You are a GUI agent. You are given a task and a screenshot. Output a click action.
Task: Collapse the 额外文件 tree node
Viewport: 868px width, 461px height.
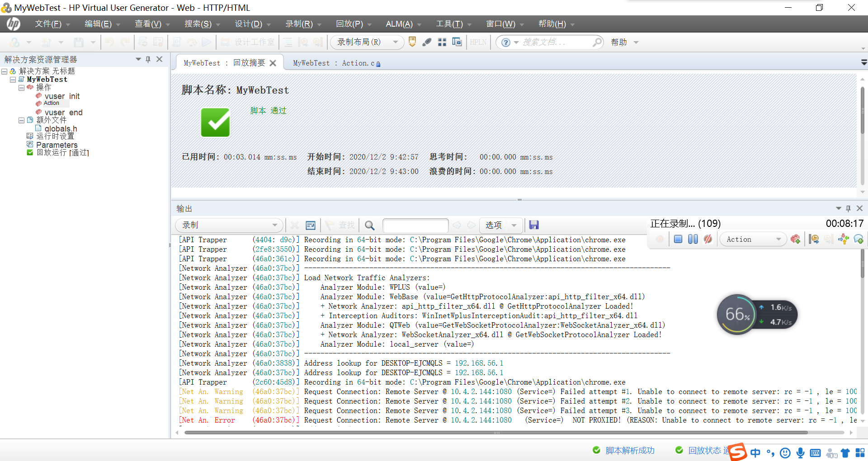(x=21, y=120)
